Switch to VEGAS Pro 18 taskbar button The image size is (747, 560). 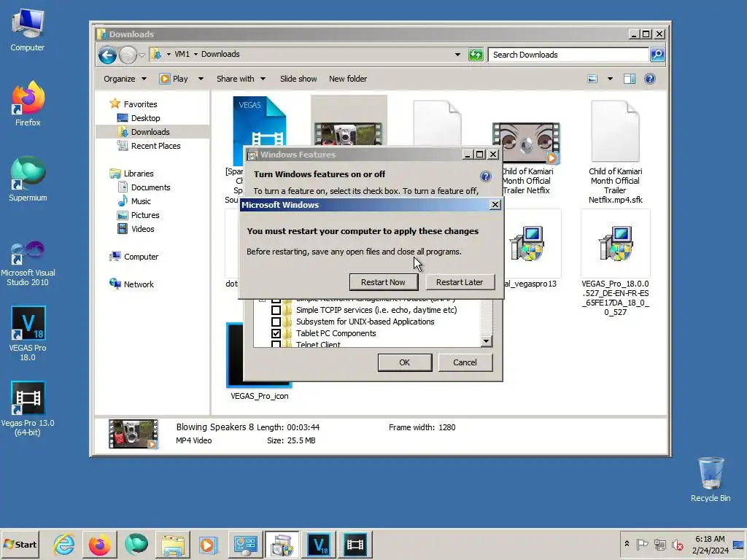[x=318, y=544]
